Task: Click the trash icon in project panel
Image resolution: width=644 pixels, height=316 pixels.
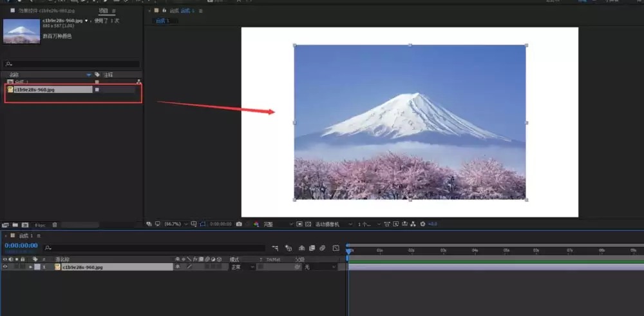Action: (x=55, y=225)
